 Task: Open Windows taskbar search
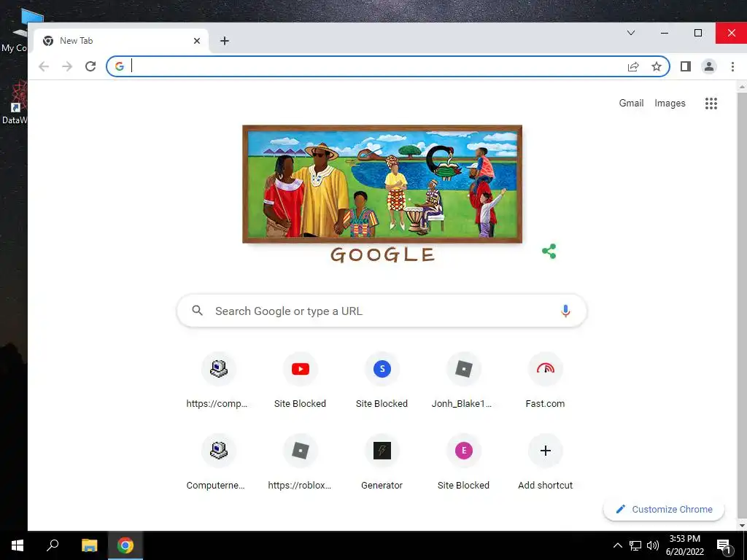(x=53, y=545)
